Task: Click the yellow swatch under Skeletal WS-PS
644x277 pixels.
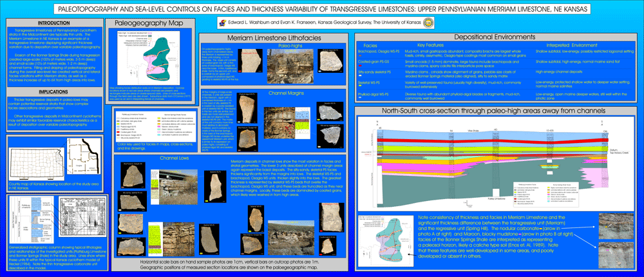Action: coord(360,86)
